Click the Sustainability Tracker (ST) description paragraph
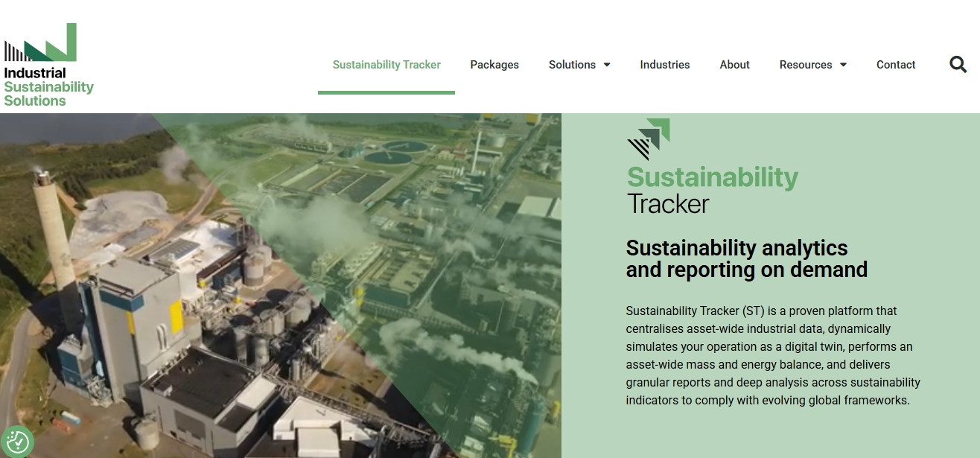Screen dimensions: 980x458 (773, 355)
